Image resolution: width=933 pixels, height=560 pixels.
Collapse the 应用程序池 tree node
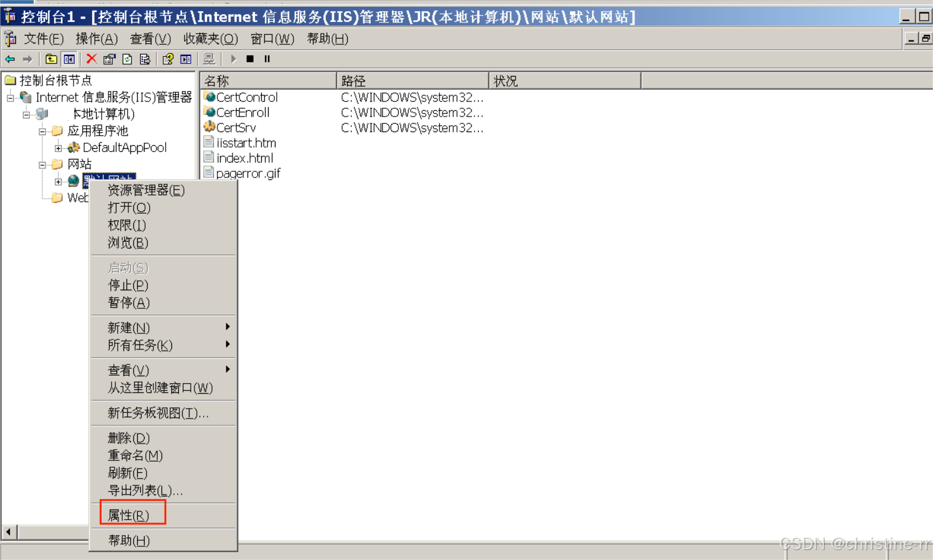(42, 131)
